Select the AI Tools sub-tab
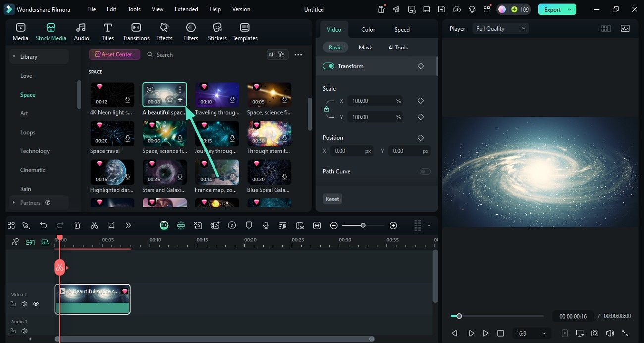This screenshot has width=644, height=343. pyautogui.click(x=398, y=48)
